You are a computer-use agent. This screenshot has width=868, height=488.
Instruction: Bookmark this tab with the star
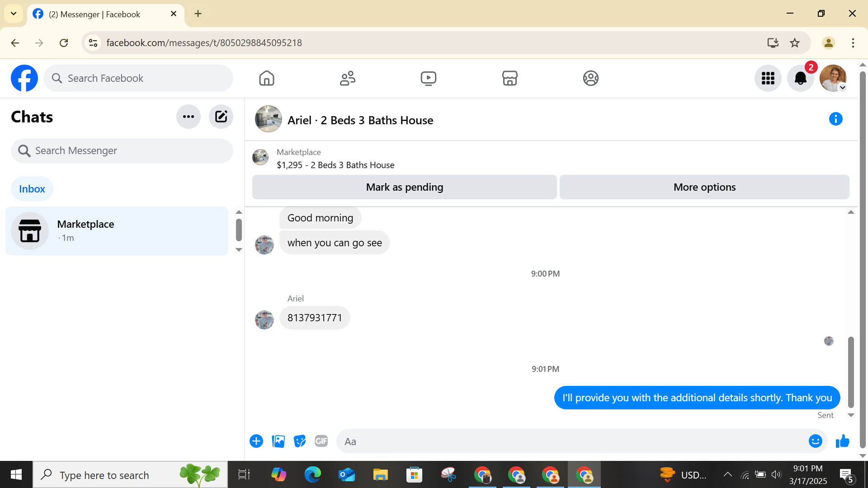click(x=795, y=43)
